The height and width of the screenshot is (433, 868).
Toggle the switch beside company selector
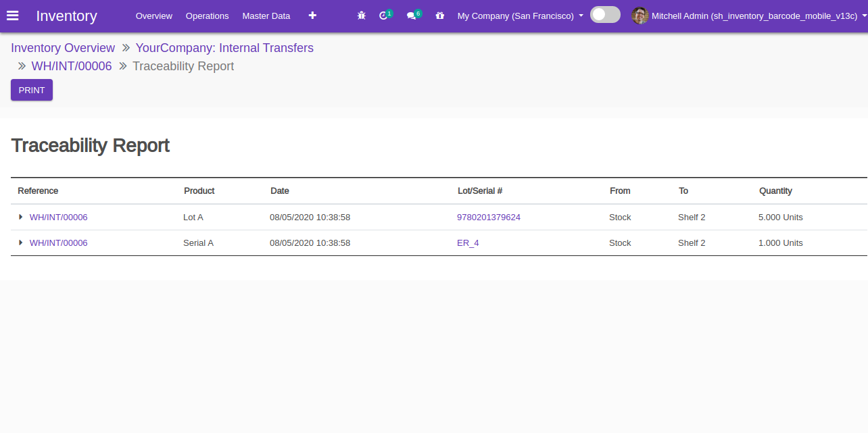(605, 15)
